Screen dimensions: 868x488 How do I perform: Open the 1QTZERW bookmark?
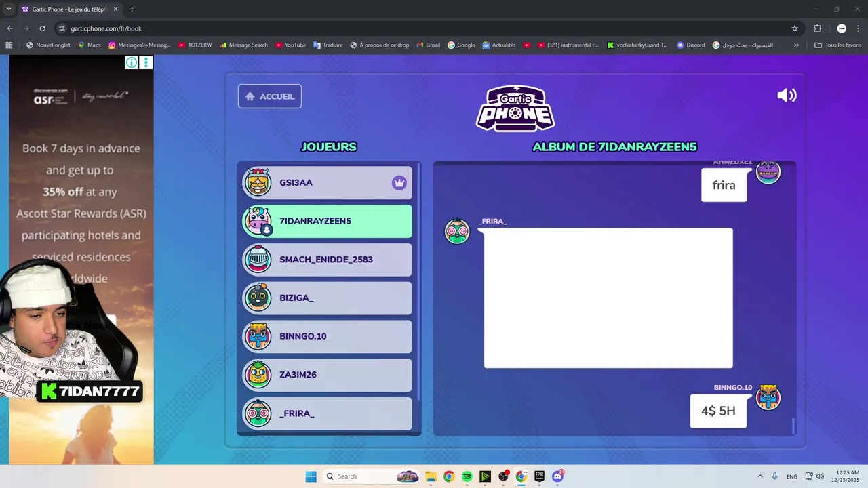[195, 45]
